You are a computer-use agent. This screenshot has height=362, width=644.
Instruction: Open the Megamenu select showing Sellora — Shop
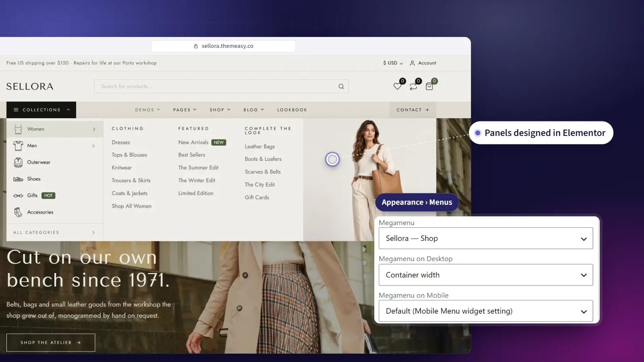pos(486,238)
